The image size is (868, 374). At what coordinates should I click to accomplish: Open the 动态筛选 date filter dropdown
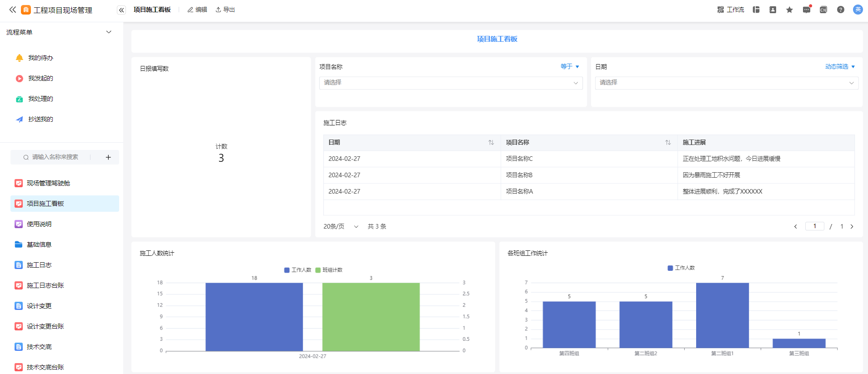[x=840, y=67]
